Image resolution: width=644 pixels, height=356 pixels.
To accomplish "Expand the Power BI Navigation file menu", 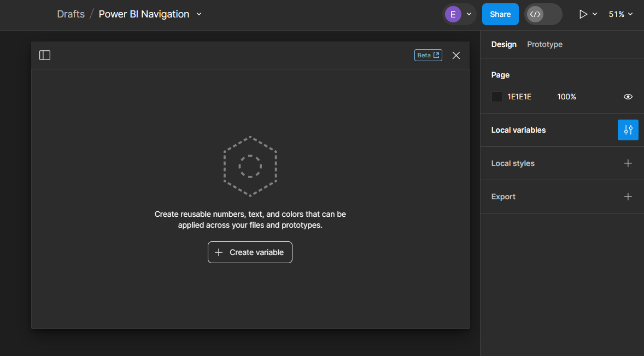I will coord(198,14).
